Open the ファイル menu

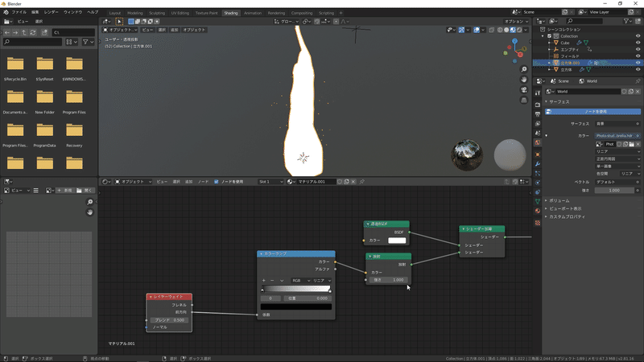point(19,12)
